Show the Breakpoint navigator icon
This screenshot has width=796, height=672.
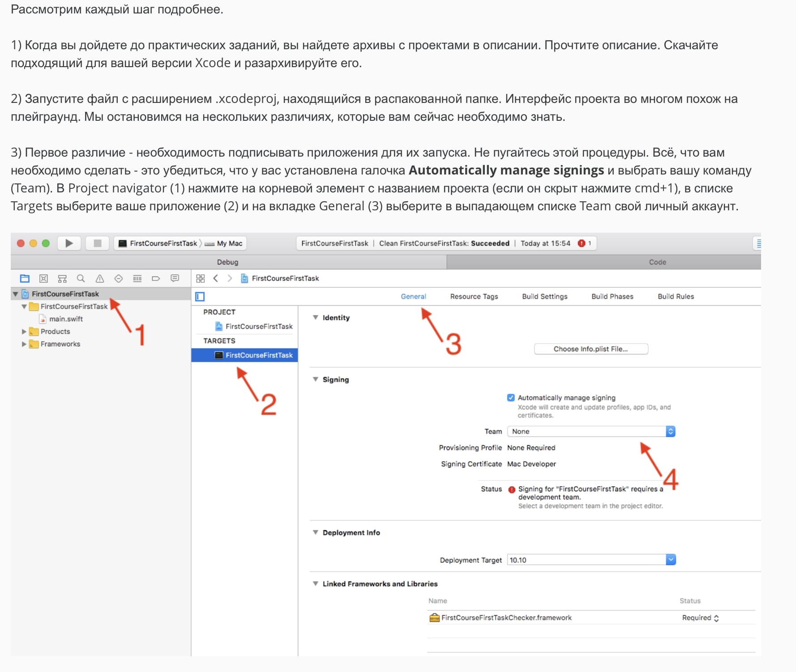[156, 279]
